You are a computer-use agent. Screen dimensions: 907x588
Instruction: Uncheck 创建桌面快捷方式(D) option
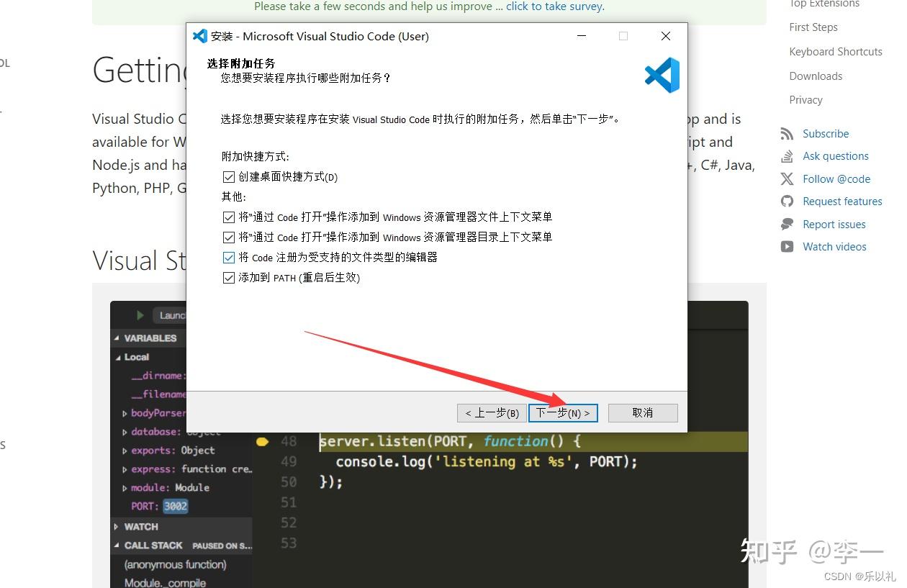click(228, 176)
